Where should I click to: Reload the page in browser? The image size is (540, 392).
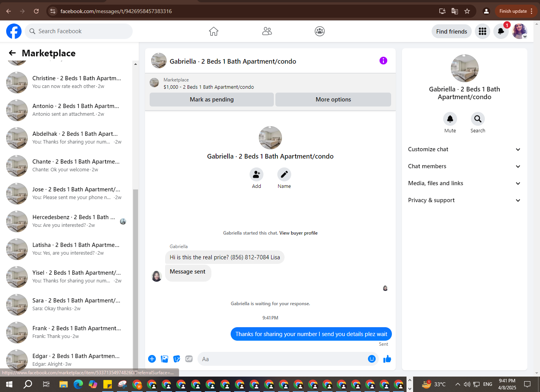click(x=36, y=11)
